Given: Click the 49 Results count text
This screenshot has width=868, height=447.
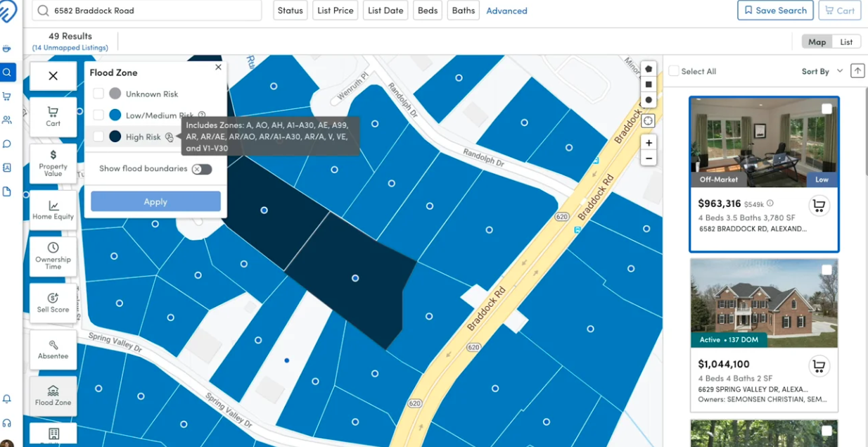Looking at the screenshot, I should (x=70, y=36).
